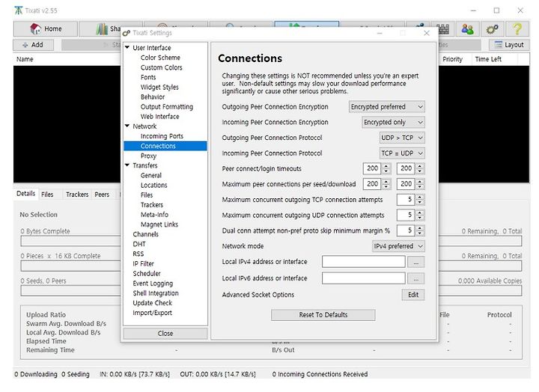Open RSS settings page
The height and width of the screenshot is (392, 539).
138,254
